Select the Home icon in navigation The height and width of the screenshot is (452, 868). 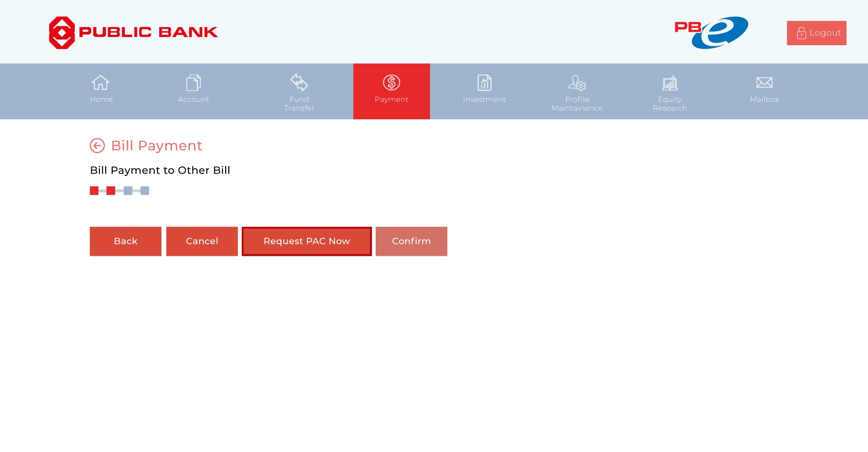(101, 82)
